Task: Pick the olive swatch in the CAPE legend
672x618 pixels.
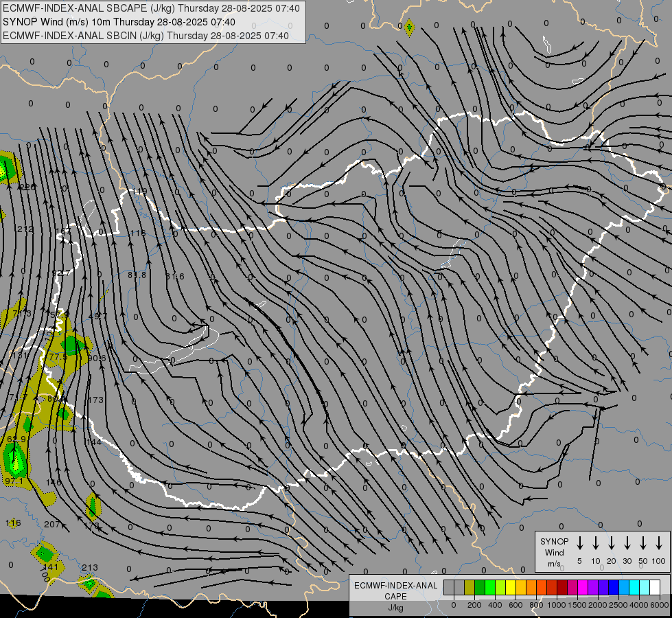Action: 470,588
